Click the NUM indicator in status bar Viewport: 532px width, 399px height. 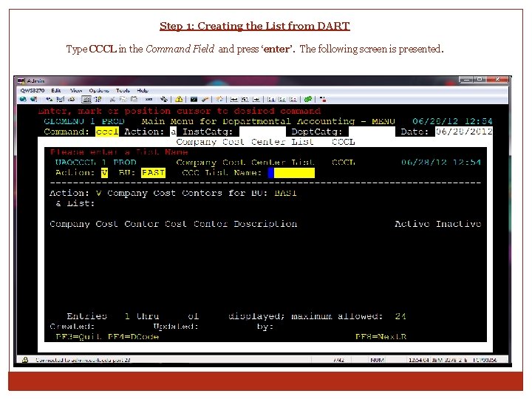tap(378, 360)
